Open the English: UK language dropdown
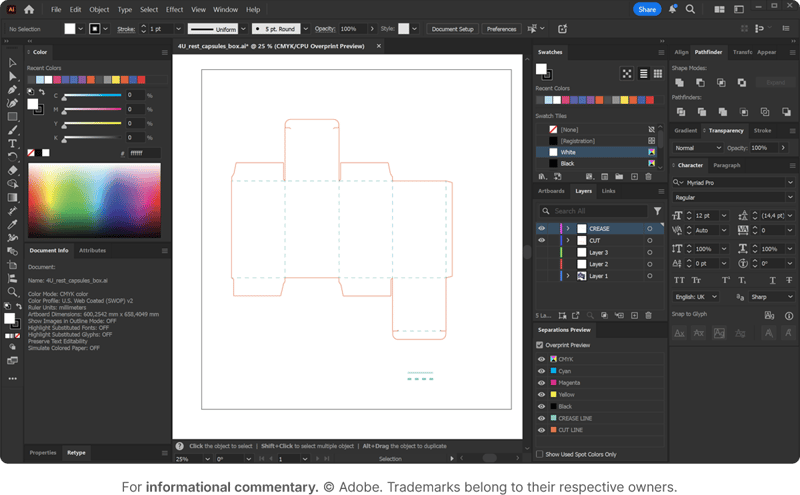The height and width of the screenshot is (495, 800). pos(696,297)
